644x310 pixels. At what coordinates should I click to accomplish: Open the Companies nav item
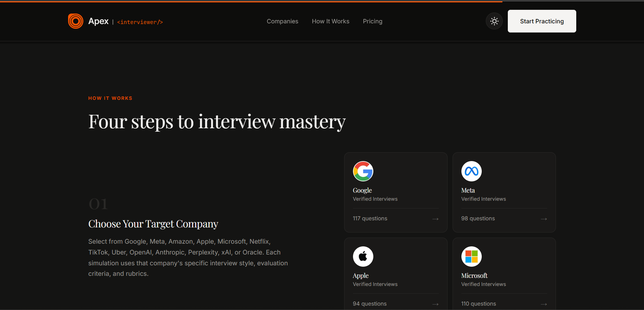(x=283, y=21)
